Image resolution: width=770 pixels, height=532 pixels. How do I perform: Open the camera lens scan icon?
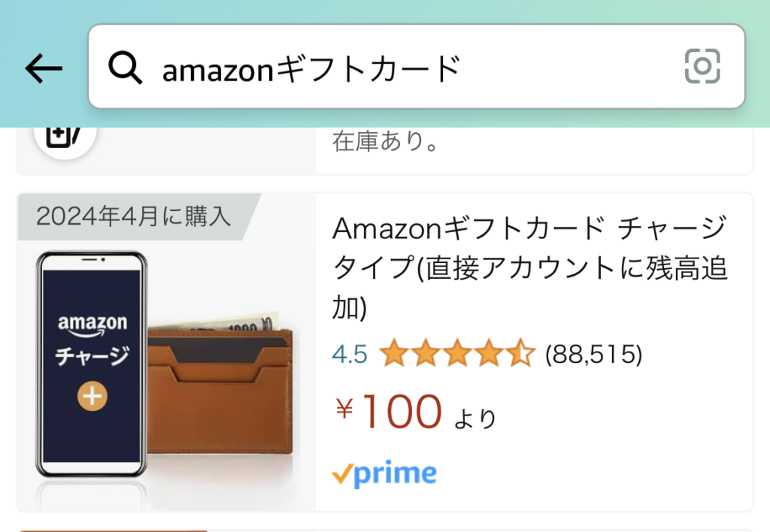pyautogui.click(x=702, y=66)
